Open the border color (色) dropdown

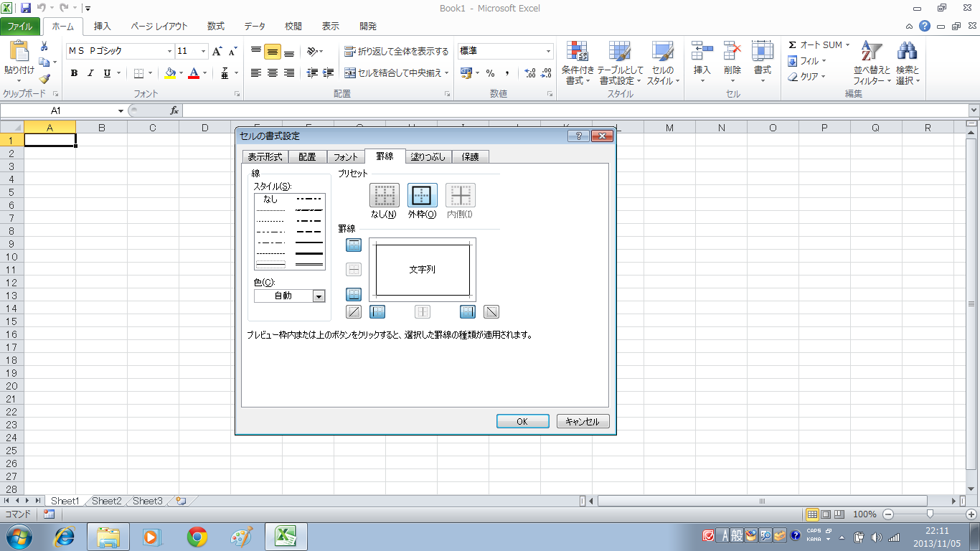(x=319, y=296)
